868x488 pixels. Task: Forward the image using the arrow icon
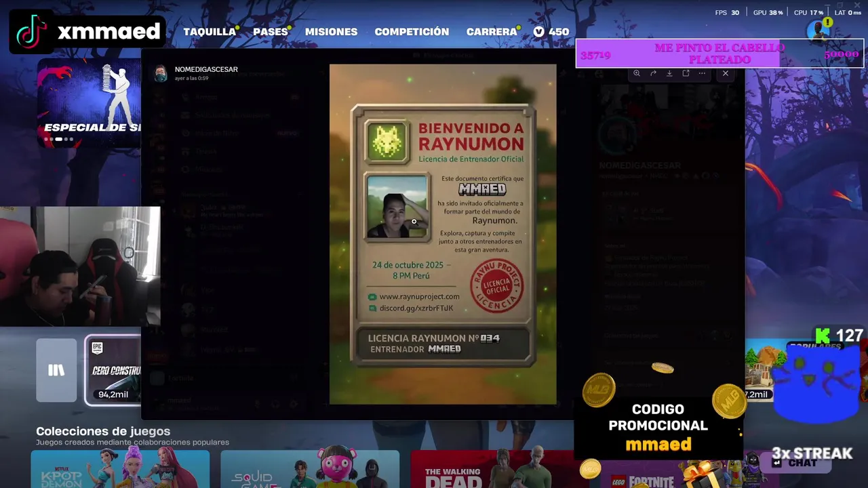tap(653, 73)
